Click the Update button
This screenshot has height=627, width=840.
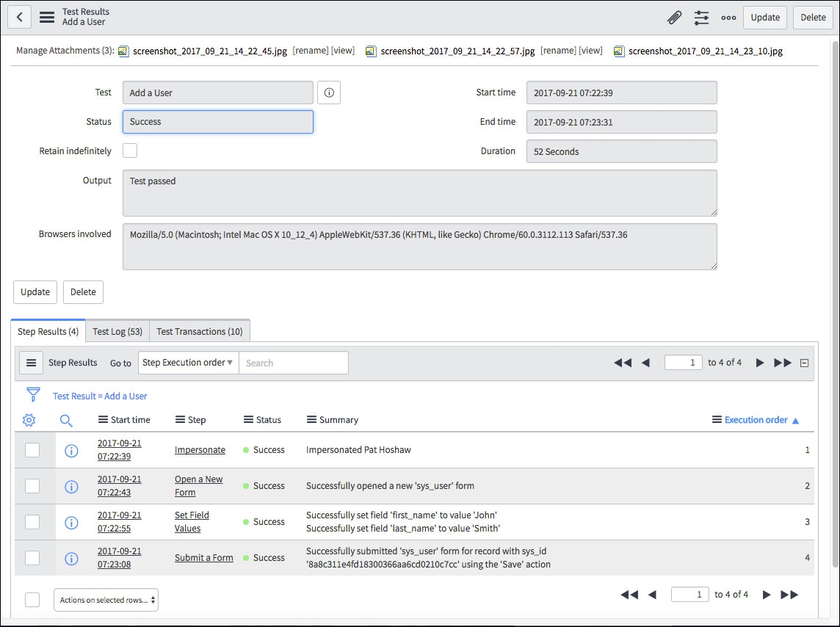coord(764,17)
